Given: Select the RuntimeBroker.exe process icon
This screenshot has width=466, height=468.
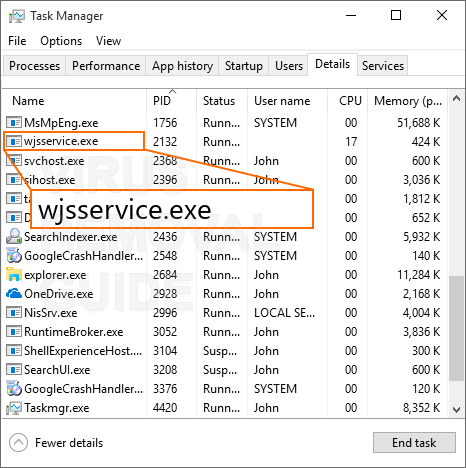Looking at the screenshot, I should pos(14,332).
